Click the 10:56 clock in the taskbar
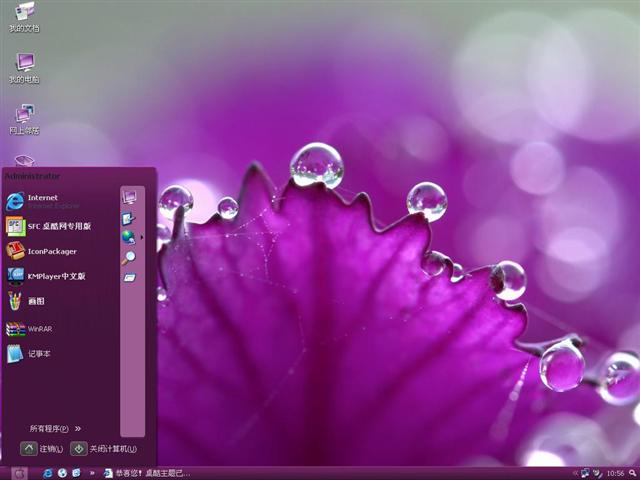 pyautogui.click(x=615, y=473)
